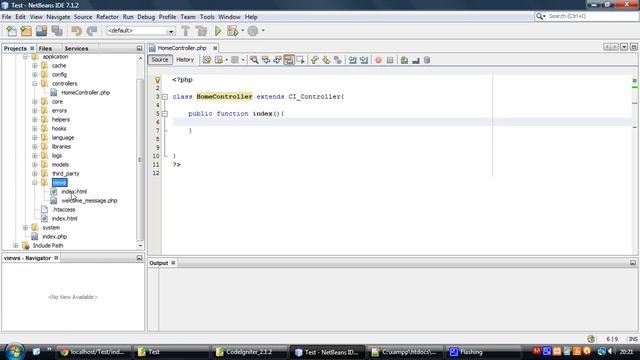
Task: Open the Navigate menu
Action: point(58,17)
